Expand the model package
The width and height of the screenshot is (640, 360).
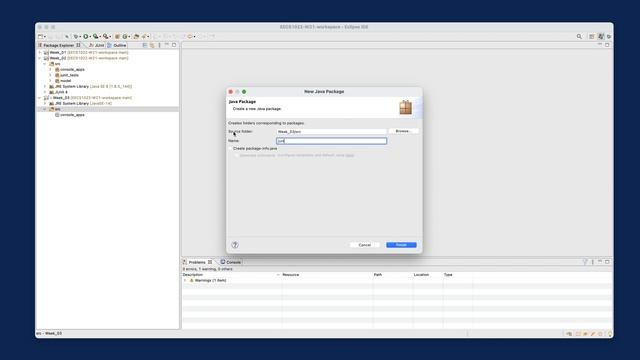coord(51,81)
